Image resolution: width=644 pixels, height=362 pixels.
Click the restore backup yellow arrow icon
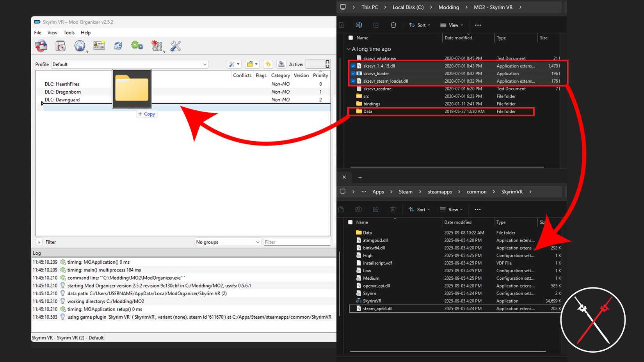pyautogui.click(x=268, y=64)
